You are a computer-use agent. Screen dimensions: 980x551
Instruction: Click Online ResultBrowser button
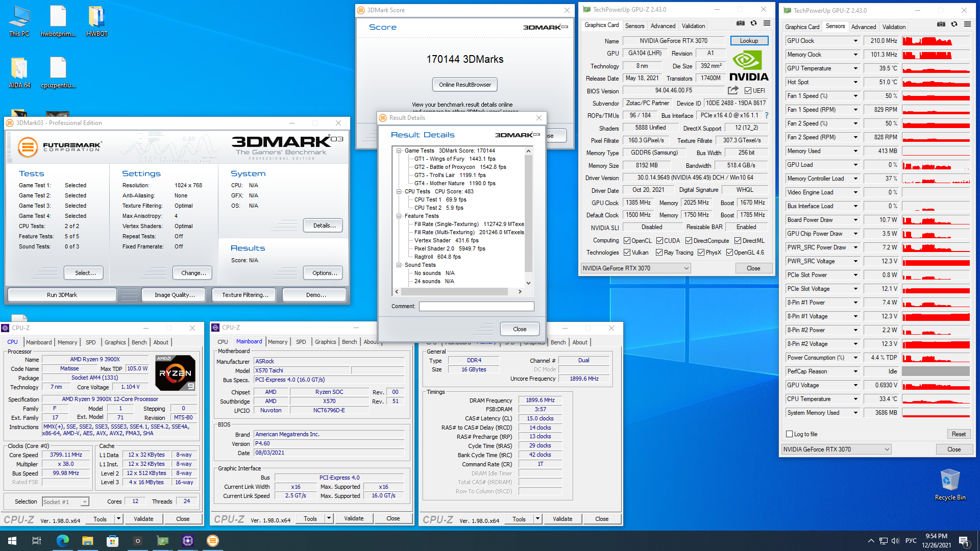tap(464, 85)
